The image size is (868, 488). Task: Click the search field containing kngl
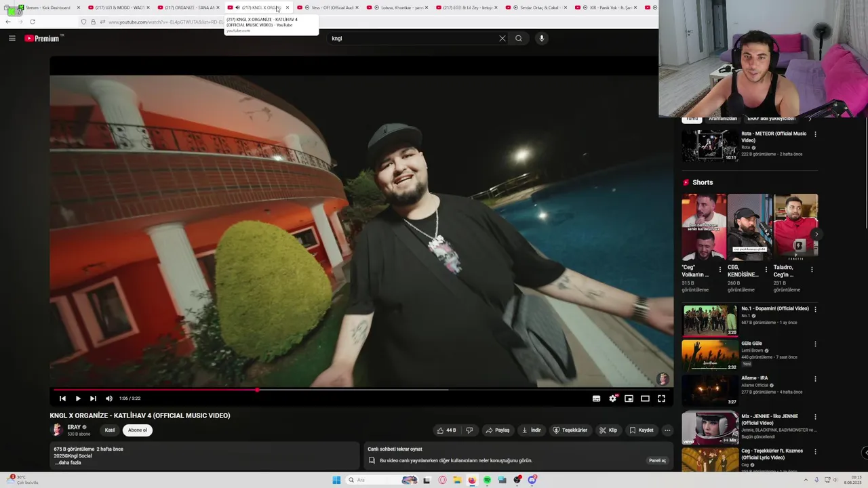(412, 38)
